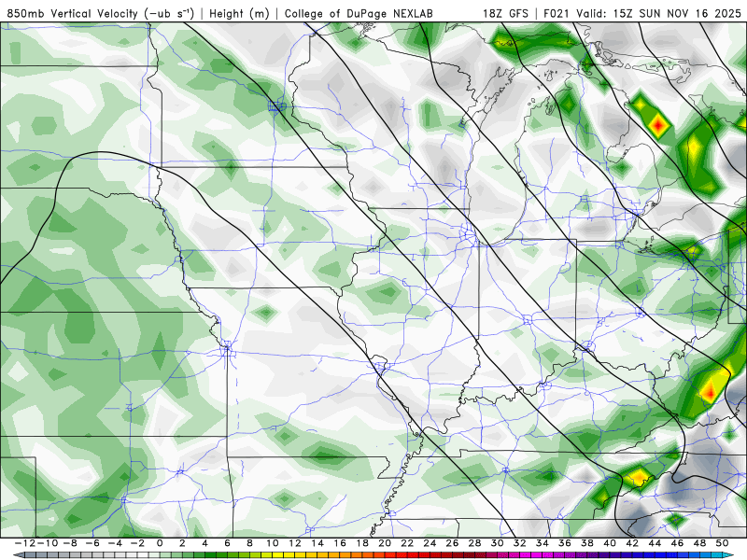Screen dimensions: 747x560
Task: Click the "10" value on the color scale
Action: (272, 543)
